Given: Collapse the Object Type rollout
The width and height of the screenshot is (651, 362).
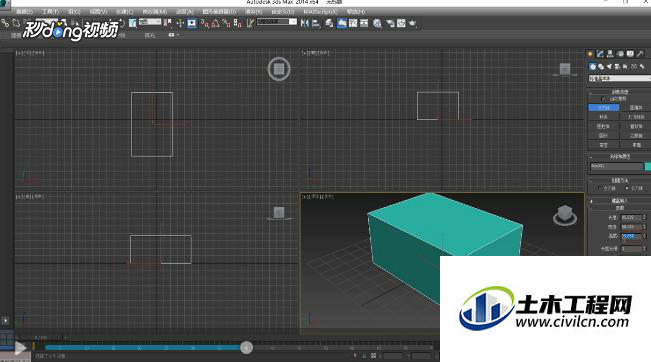Looking at the screenshot, I should [x=619, y=92].
